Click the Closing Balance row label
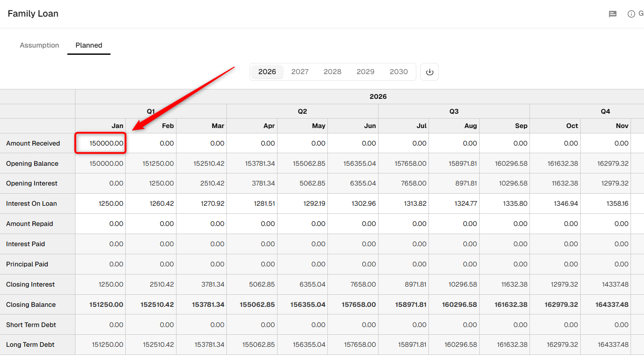 point(31,305)
